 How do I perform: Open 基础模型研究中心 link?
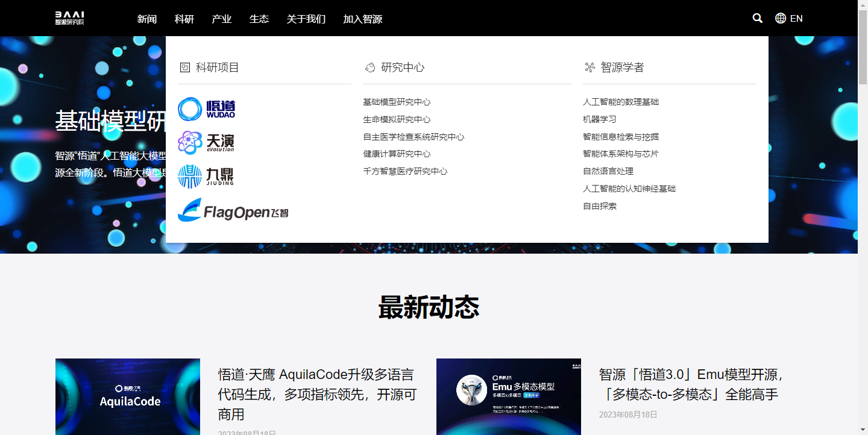coord(397,102)
